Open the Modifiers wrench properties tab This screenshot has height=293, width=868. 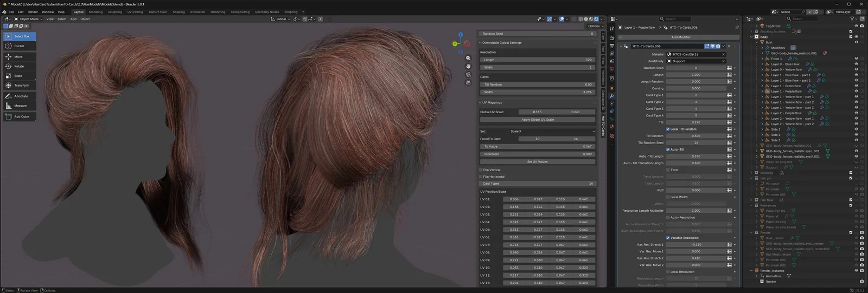pos(612,96)
